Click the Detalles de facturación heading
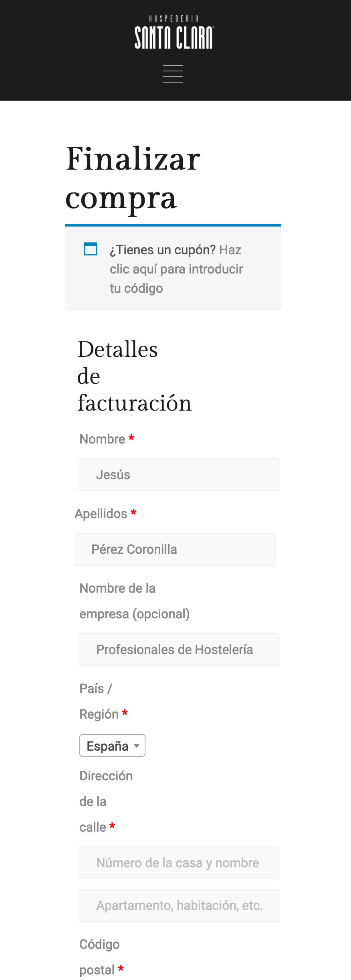Image resolution: width=351 pixels, height=980 pixels. pyautogui.click(x=134, y=376)
